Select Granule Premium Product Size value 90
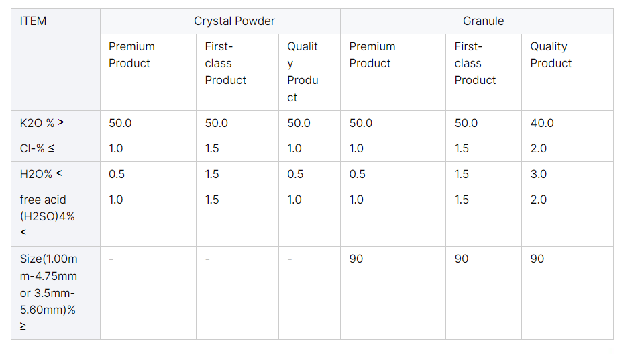The image size is (644, 354). click(x=356, y=259)
